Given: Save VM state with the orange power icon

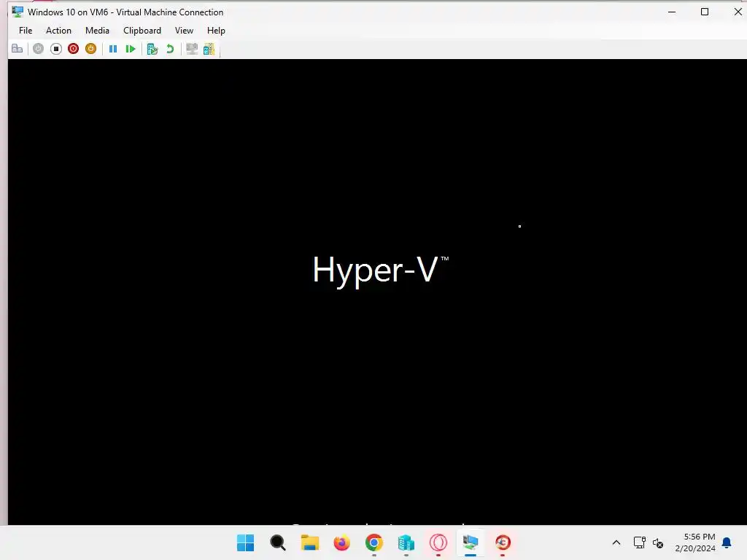Looking at the screenshot, I should click(90, 49).
